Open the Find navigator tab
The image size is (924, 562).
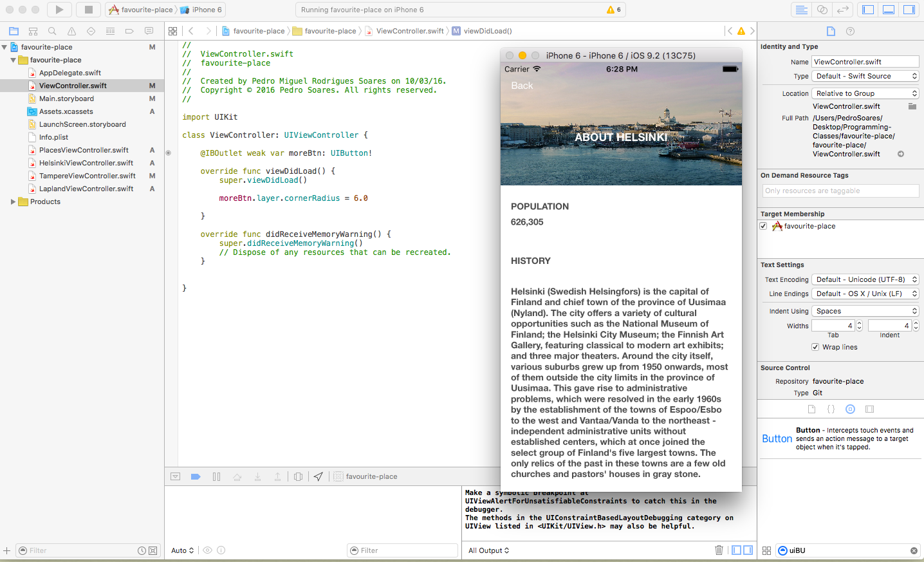click(52, 31)
